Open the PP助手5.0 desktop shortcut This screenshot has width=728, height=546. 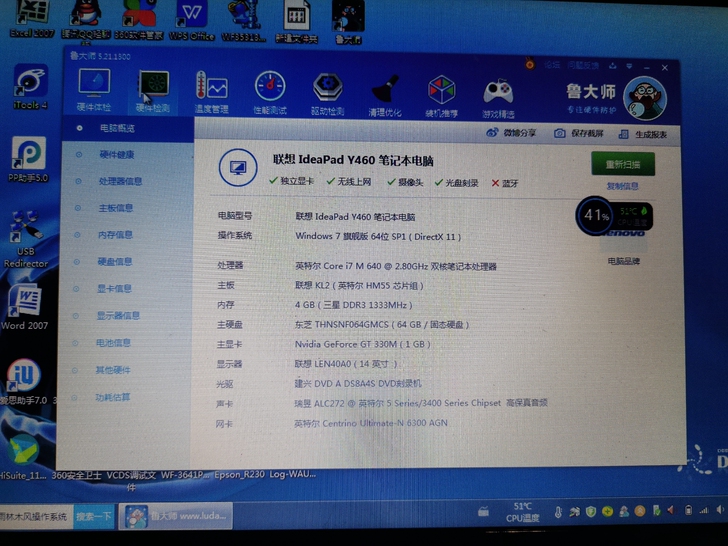pyautogui.click(x=28, y=159)
